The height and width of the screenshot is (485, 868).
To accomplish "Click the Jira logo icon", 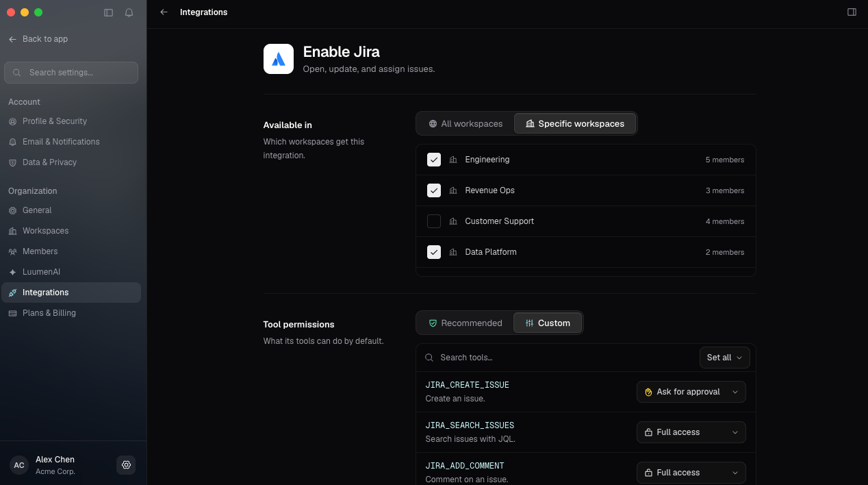I will 279,59.
